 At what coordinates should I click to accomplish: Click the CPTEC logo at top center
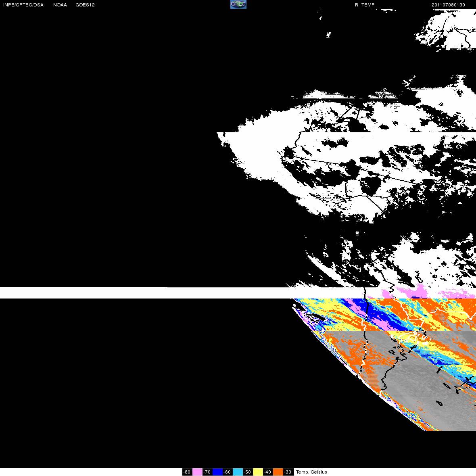(238, 4)
